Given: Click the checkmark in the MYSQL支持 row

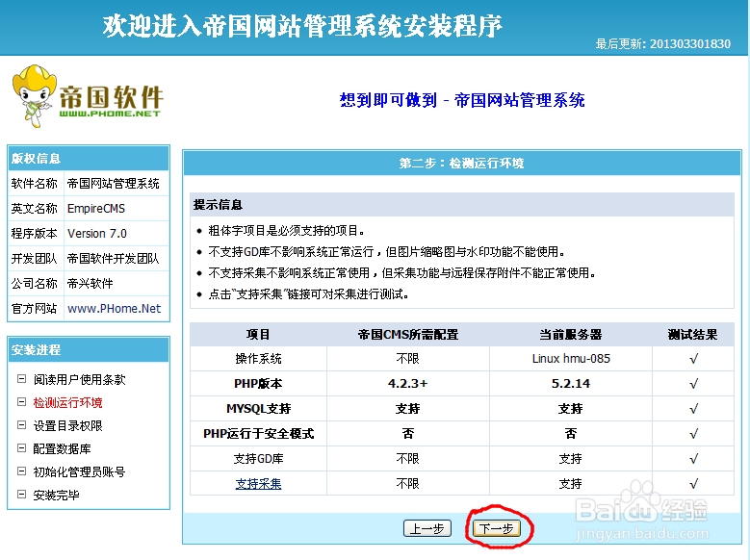Looking at the screenshot, I should click(x=693, y=409).
